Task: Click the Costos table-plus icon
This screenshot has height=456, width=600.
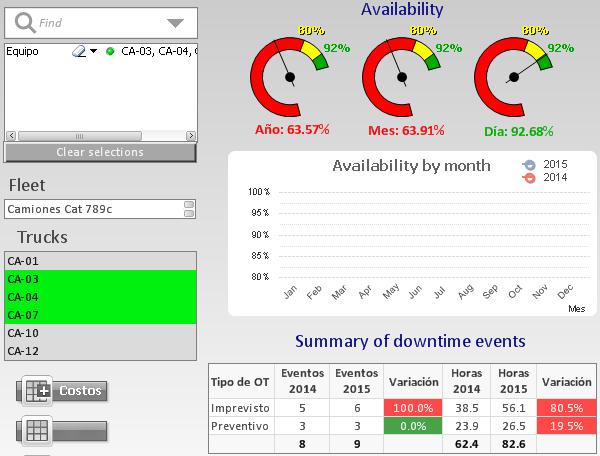Action: tap(39, 391)
